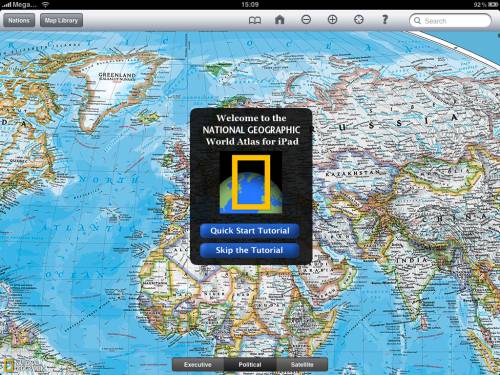Click inside the Search field
500x375 pixels.
point(450,21)
